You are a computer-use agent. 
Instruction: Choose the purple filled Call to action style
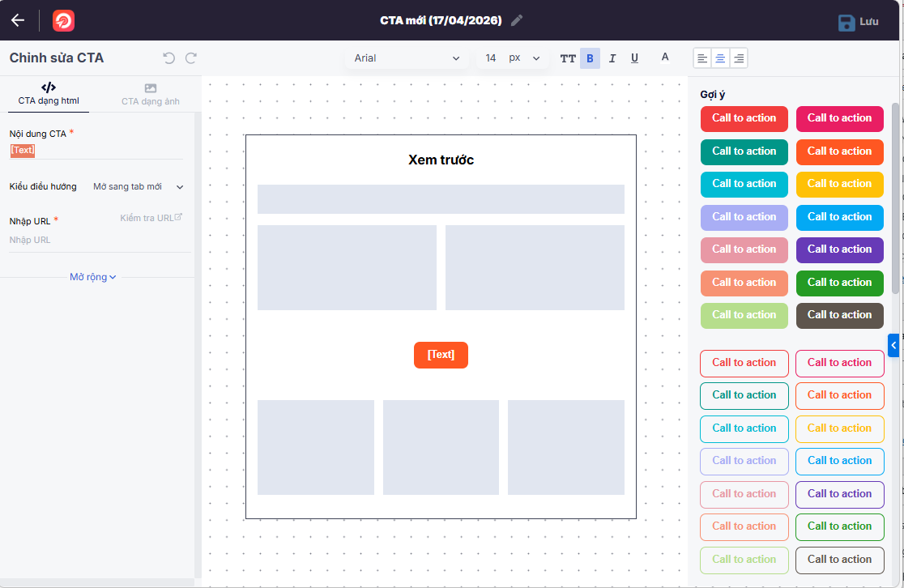839,249
